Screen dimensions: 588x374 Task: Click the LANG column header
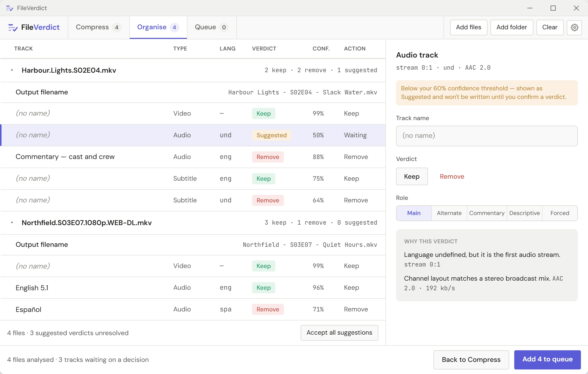coord(227,48)
